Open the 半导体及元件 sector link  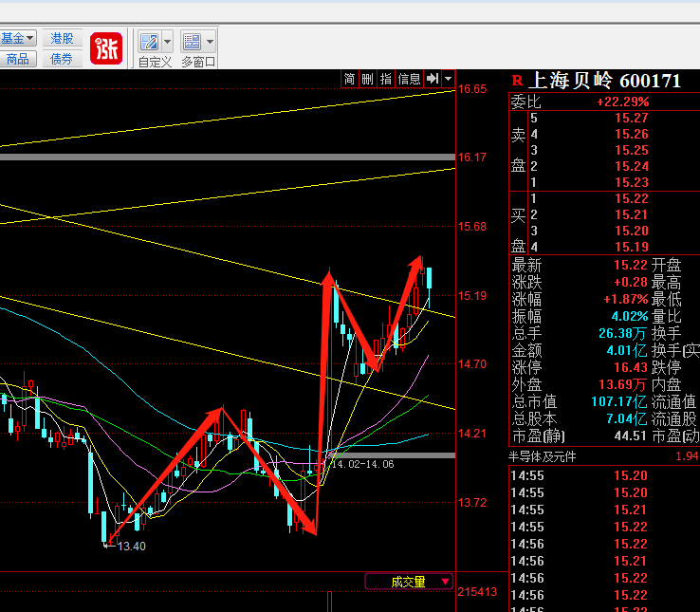pos(543,456)
